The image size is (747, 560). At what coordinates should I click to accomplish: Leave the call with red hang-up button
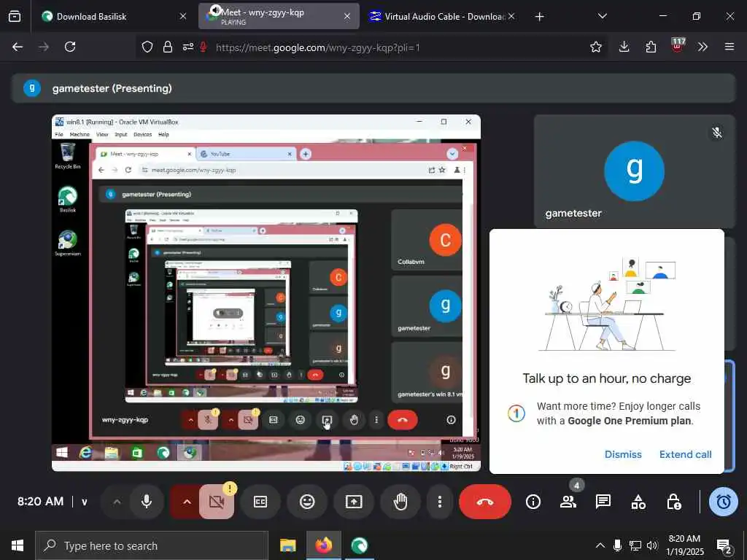[x=485, y=502]
